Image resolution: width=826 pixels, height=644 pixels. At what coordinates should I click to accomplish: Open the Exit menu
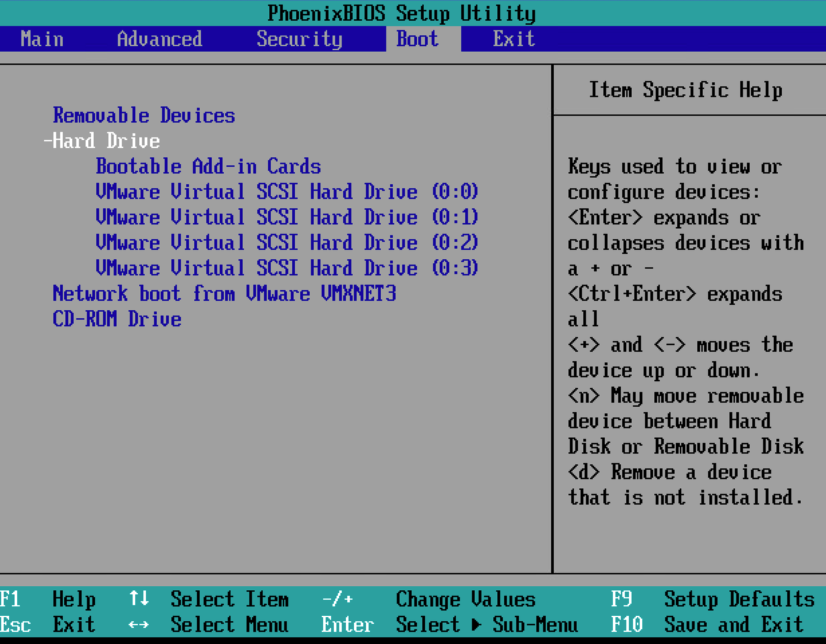click(x=513, y=39)
